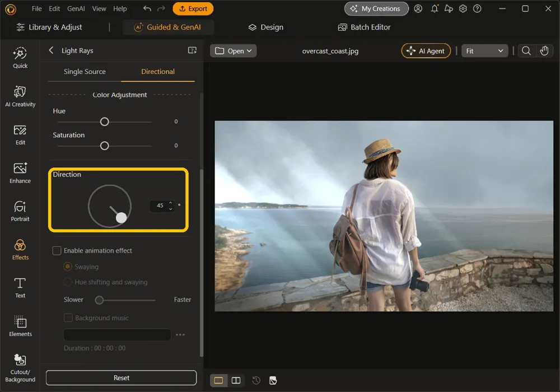Click the Light Rays help tutorial icon
This screenshot has width=560, height=392.
(x=192, y=50)
